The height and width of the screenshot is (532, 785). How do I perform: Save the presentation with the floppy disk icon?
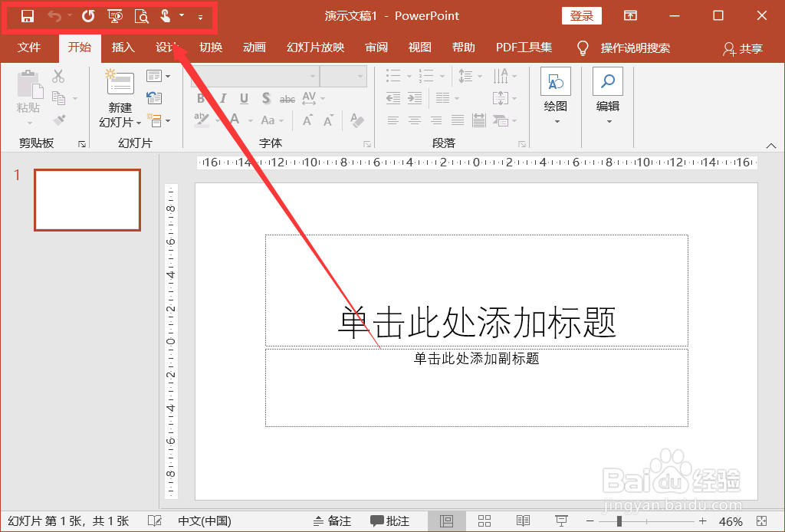(x=27, y=16)
